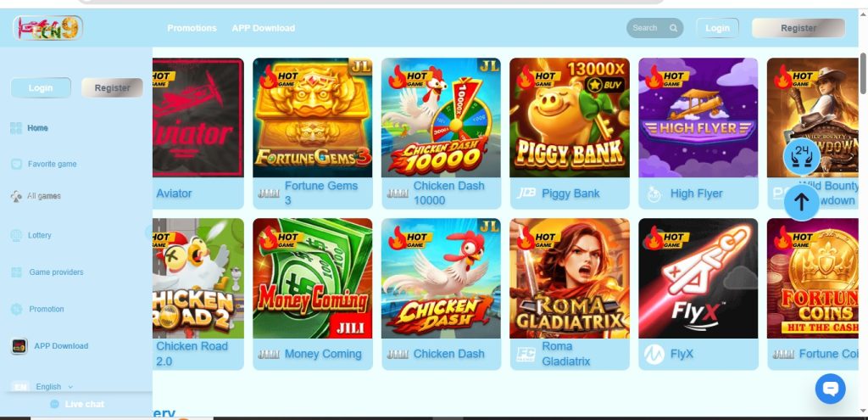
Task: Select the Favorite game heart icon
Action: pos(17,164)
